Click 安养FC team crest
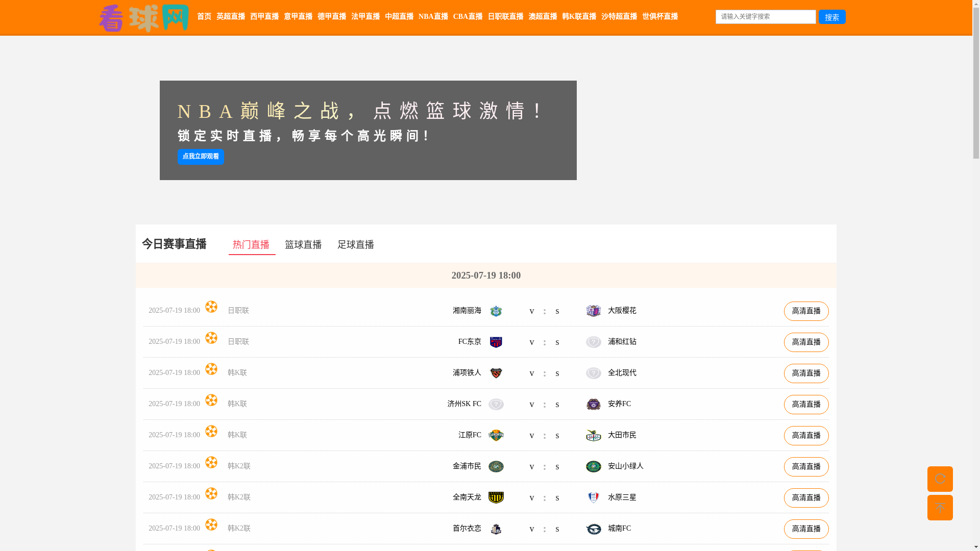The height and width of the screenshot is (551, 980). pos(593,404)
